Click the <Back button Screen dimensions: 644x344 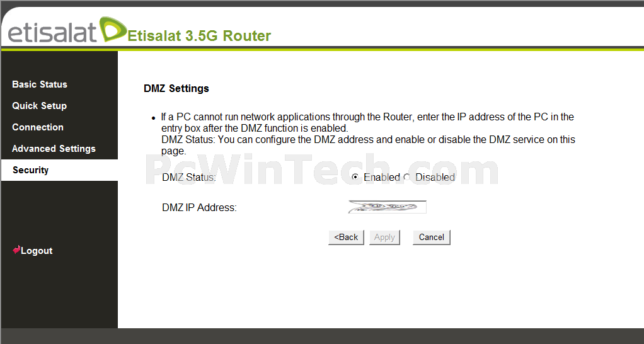(346, 238)
